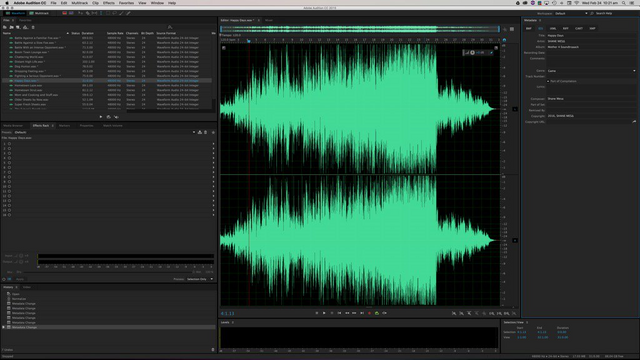Toggle Loop Playback in transport bar

click(x=377, y=313)
